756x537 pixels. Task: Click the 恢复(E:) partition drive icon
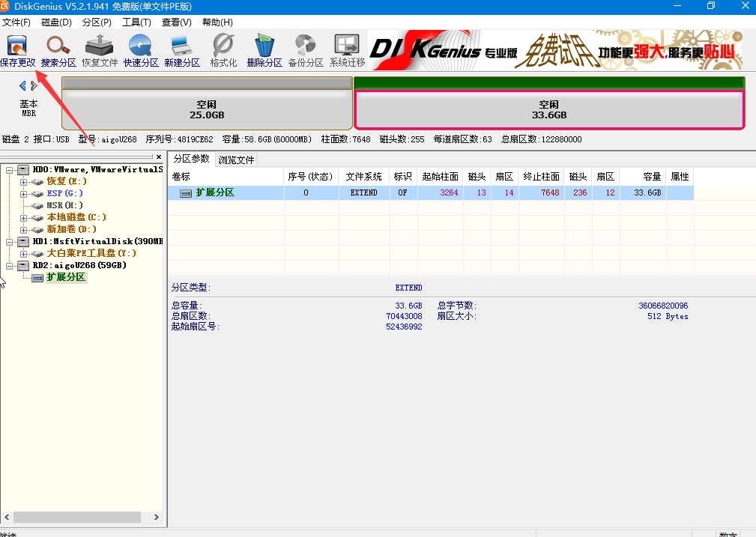pyautogui.click(x=37, y=182)
